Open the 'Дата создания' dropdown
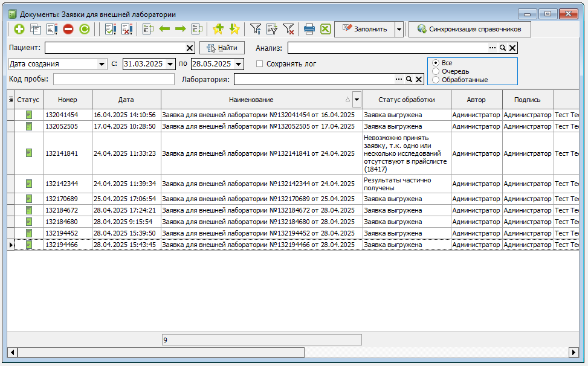The height and width of the screenshot is (366, 588). coord(101,64)
